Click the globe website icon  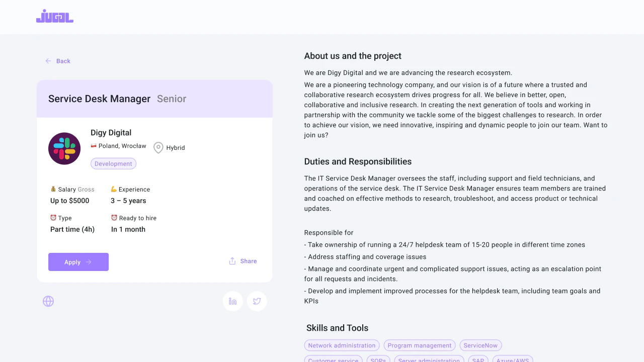click(x=48, y=301)
